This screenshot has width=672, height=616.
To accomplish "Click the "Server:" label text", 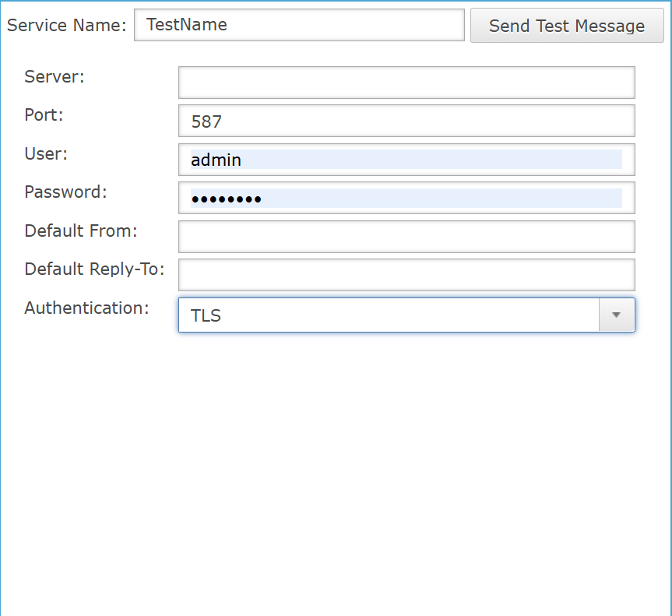I will tap(55, 76).
